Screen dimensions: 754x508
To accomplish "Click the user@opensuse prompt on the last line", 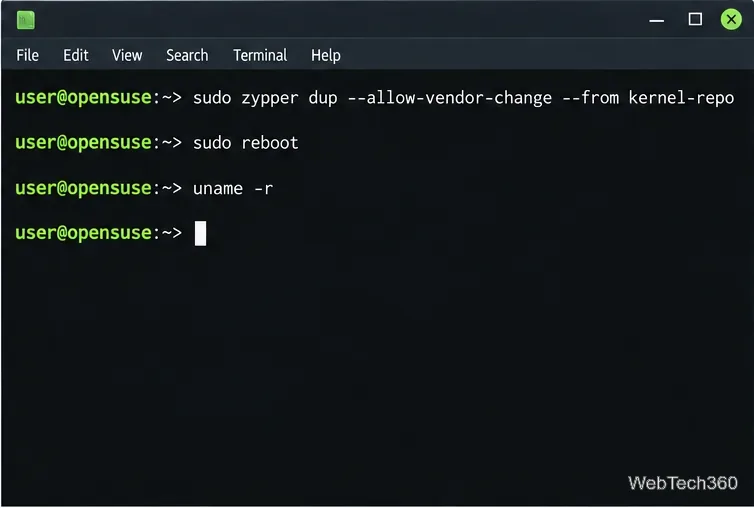I will [x=99, y=233].
